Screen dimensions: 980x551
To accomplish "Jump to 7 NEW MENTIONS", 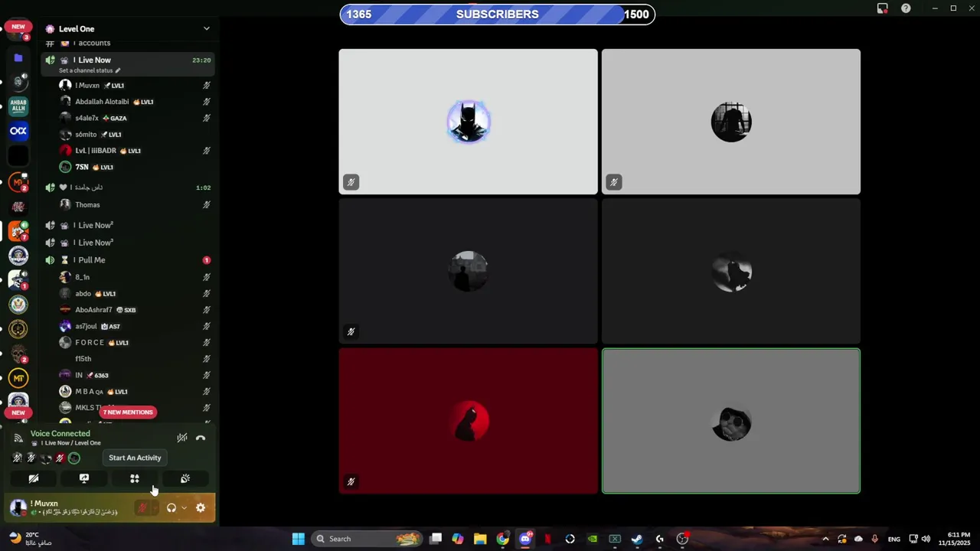I will [128, 412].
